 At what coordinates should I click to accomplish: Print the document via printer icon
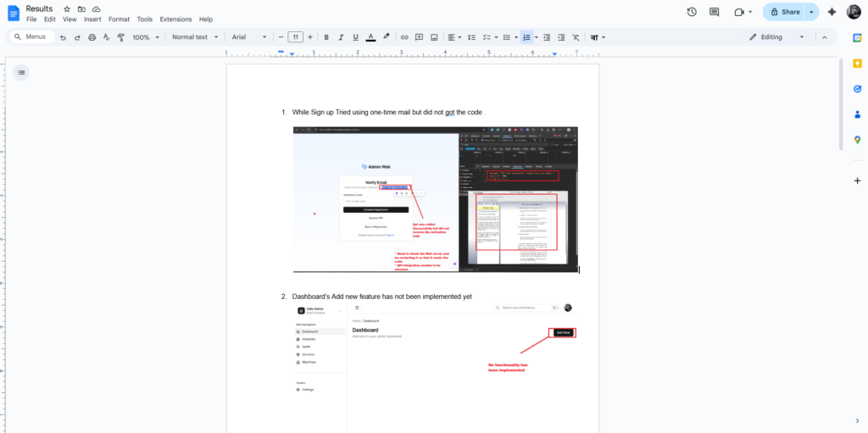tap(92, 37)
